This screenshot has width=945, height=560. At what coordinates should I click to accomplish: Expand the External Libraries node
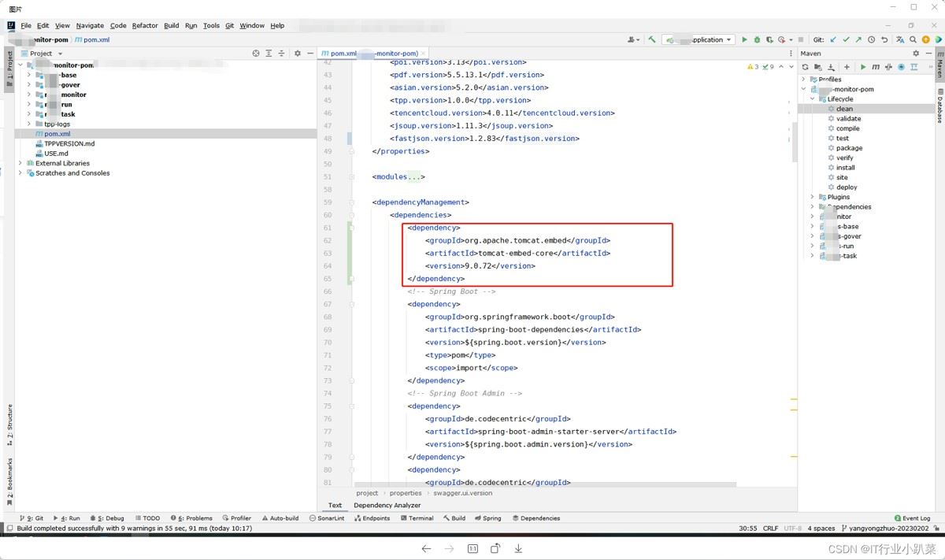[x=20, y=163]
